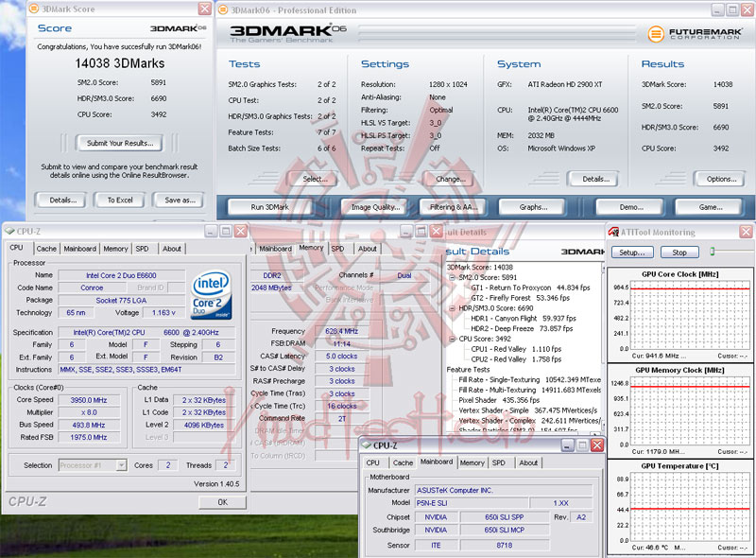Viewport: 756px width, 558px height.
Task: Click the Code Name value Conroe
Action: tap(92, 288)
